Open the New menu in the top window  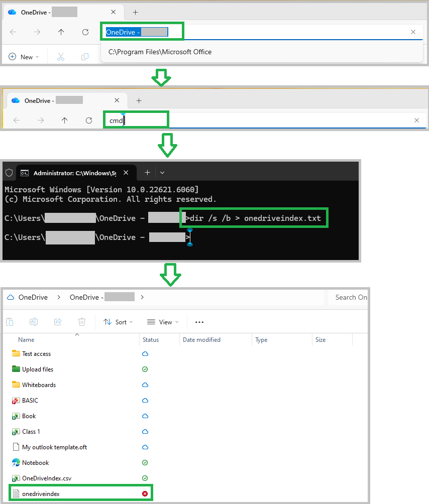24,57
